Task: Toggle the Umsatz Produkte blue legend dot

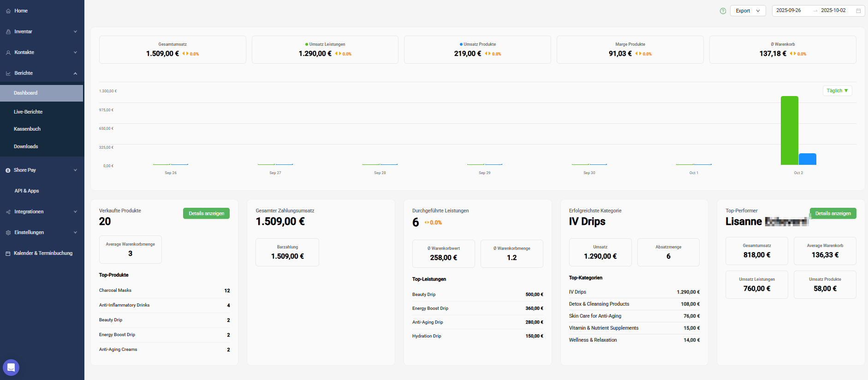Action: (461, 44)
